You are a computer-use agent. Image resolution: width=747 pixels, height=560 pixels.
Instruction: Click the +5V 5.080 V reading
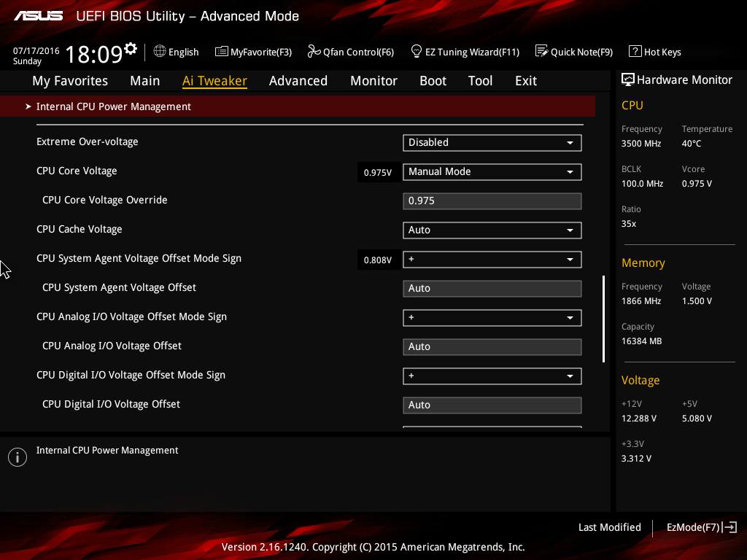point(697,418)
